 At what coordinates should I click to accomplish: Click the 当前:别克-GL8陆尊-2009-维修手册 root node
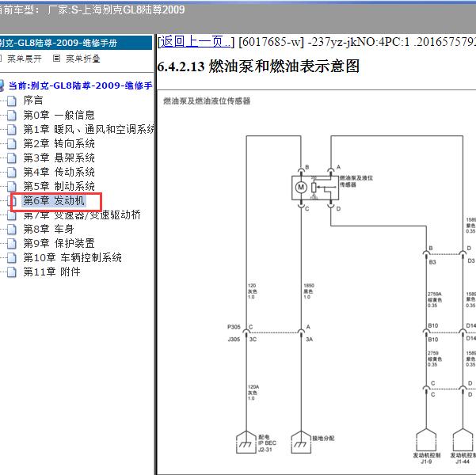[81, 85]
